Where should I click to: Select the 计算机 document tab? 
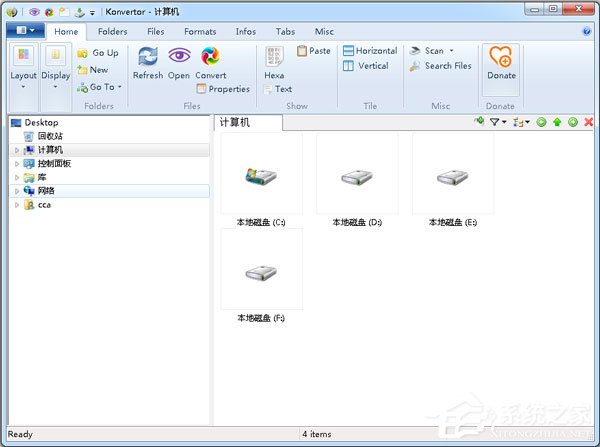(248, 122)
